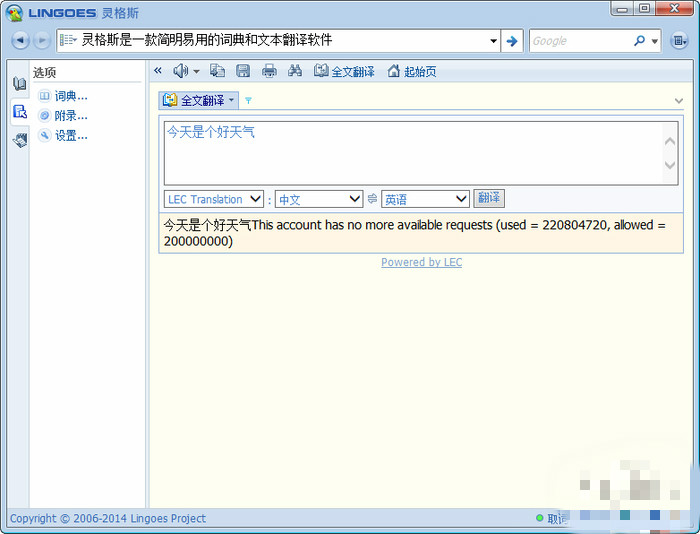This screenshot has height=534, width=700.
Task: Open the 英语 target language dropdown
Action: click(x=425, y=199)
